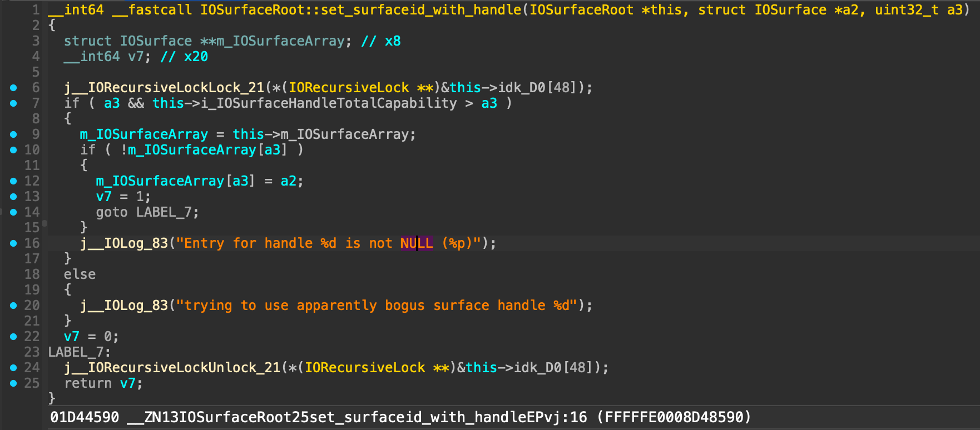Screen dimensions: 980x430
Task: Select the 'IOSurfaceRoot *this' parameter
Action: [x=605, y=10]
